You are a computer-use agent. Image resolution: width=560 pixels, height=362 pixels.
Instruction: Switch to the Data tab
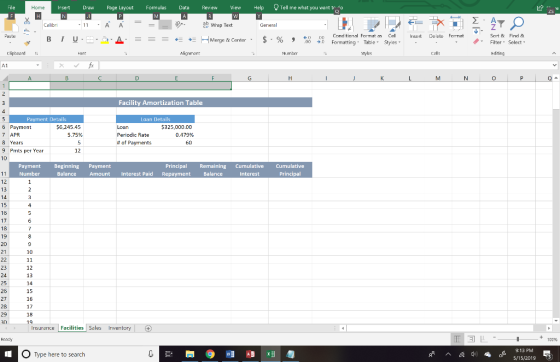[184, 7]
